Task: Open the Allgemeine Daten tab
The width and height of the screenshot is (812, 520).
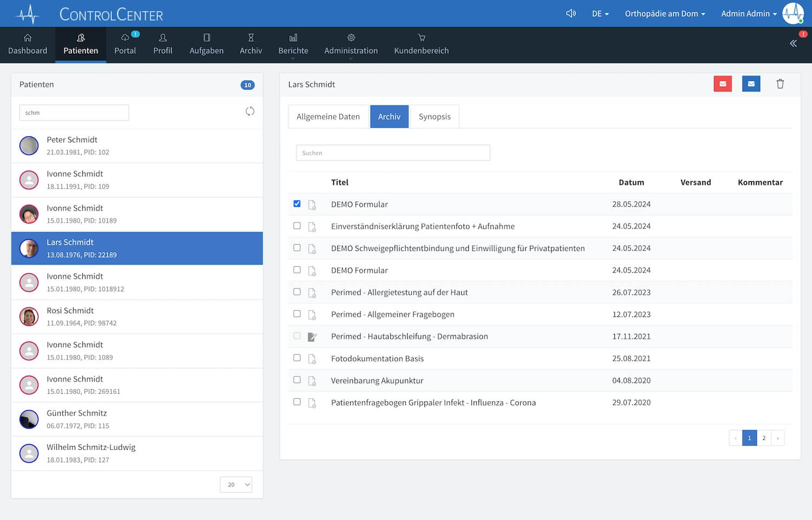Action: click(328, 117)
